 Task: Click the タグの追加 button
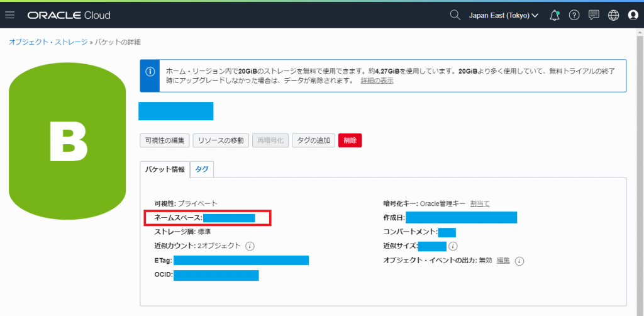tap(314, 140)
